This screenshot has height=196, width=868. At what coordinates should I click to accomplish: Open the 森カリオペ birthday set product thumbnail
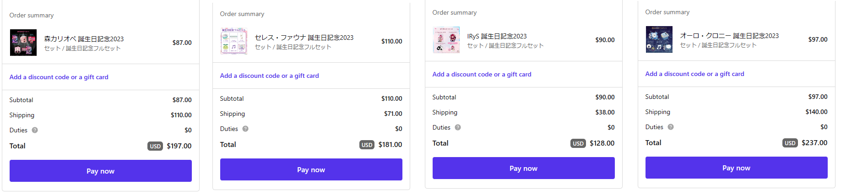(23, 43)
